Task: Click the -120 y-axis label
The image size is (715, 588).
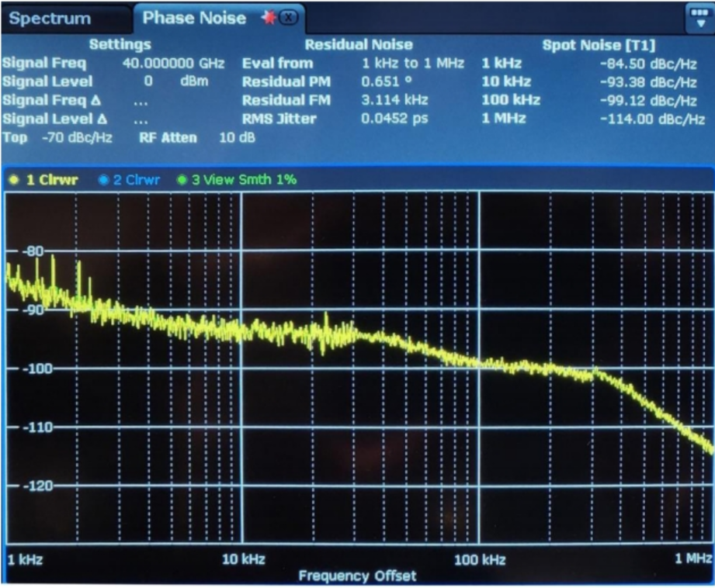Action: pyautogui.click(x=37, y=486)
